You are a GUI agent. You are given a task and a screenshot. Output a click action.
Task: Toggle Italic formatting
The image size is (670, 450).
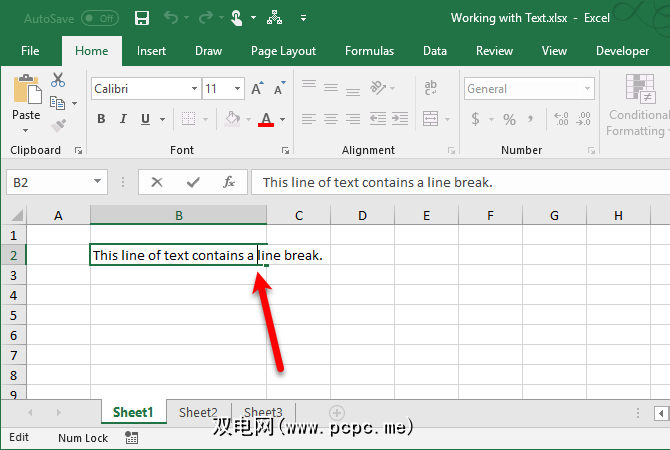(124, 119)
